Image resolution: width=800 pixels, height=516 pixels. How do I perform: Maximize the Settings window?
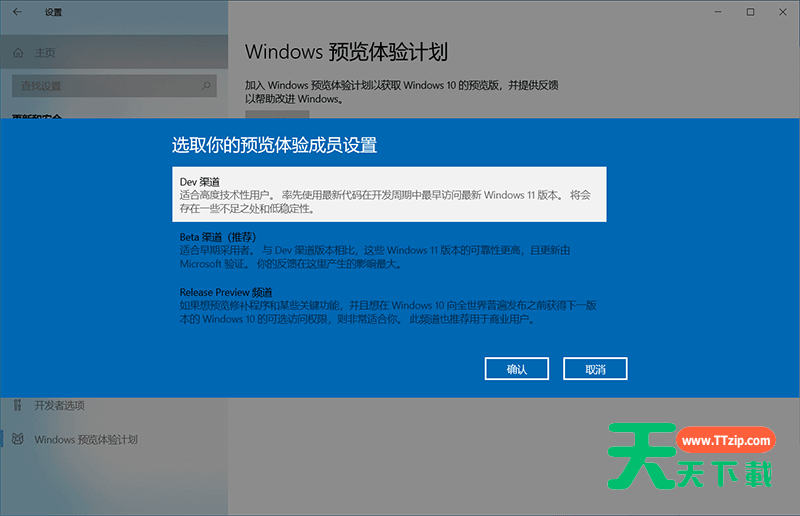(x=750, y=12)
